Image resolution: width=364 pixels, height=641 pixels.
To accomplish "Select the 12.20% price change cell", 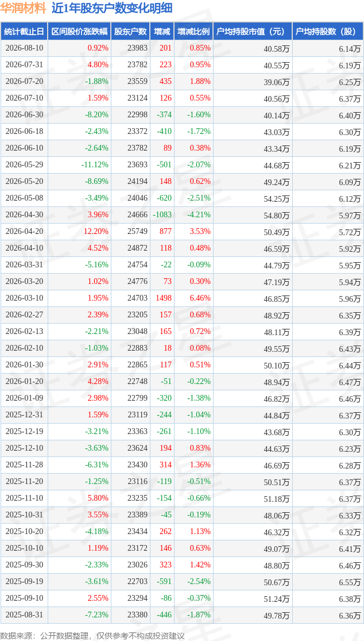I will 80,231.
